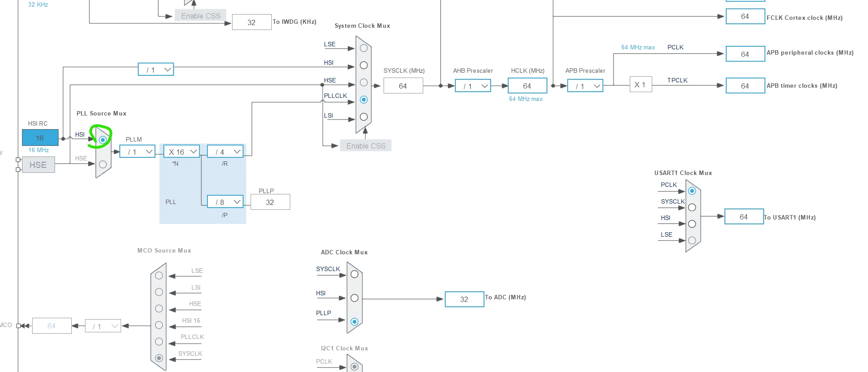This screenshot has width=868, height=372.
Task: Select PLLCLK in MCO Source Mux
Action: click(x=159, y=342)
